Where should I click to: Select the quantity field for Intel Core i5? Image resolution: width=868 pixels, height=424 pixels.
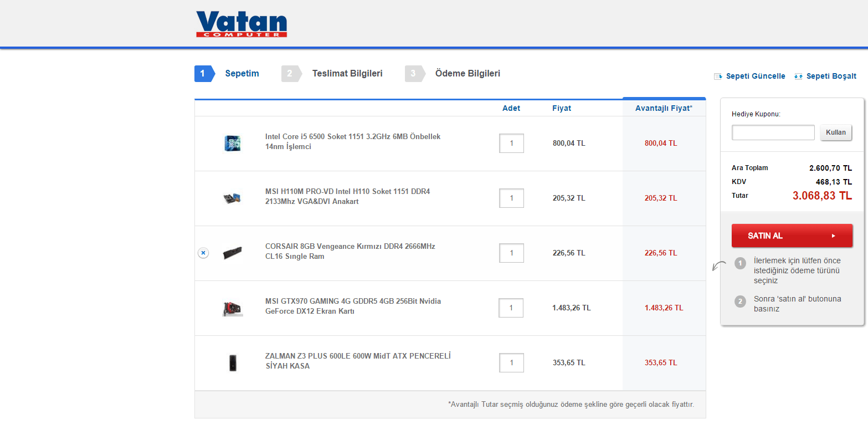(x=511, y=143)
